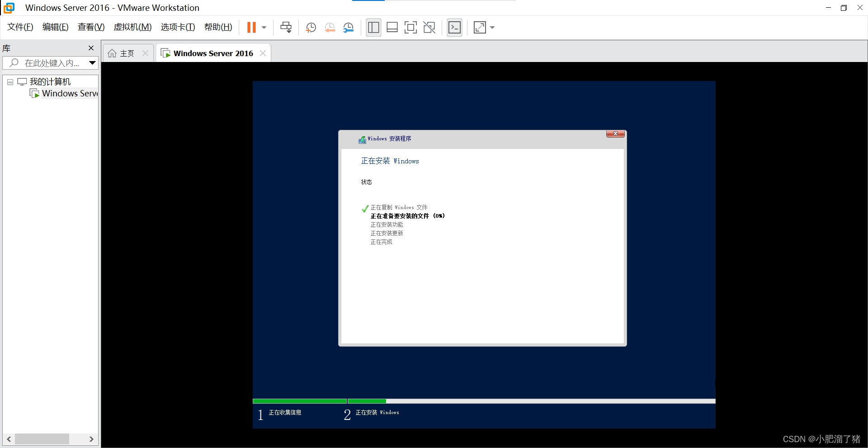Click the stretch guest display icon

[480, 28]
